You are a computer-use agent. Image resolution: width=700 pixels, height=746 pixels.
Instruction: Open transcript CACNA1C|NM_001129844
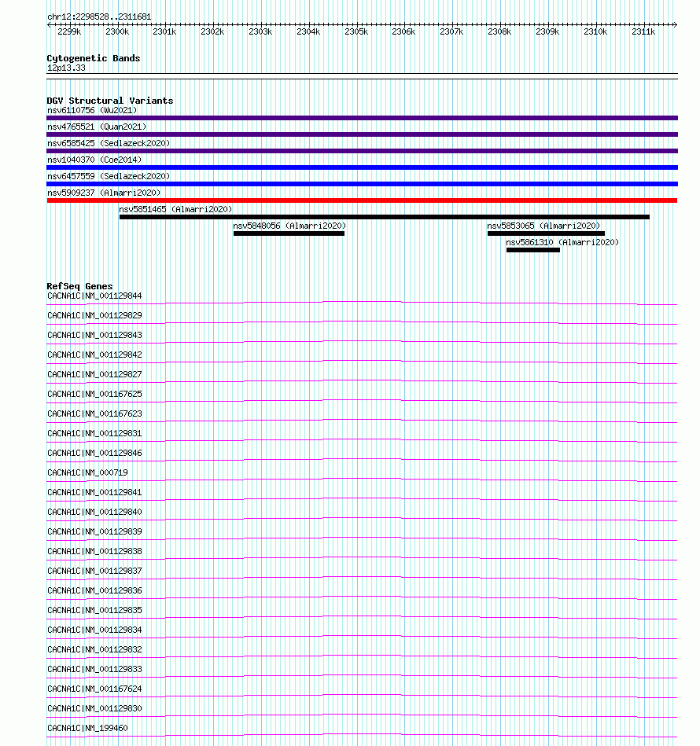(94, 296)
